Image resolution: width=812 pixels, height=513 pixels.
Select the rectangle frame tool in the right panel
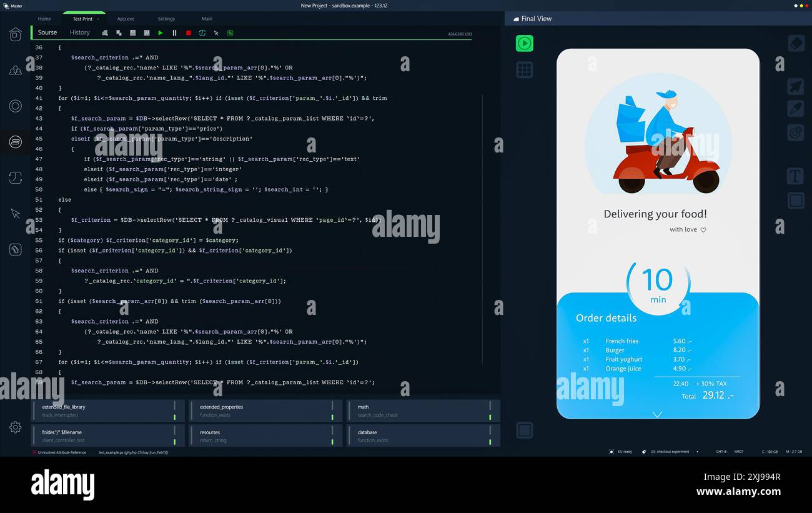[x=795, y=201]
